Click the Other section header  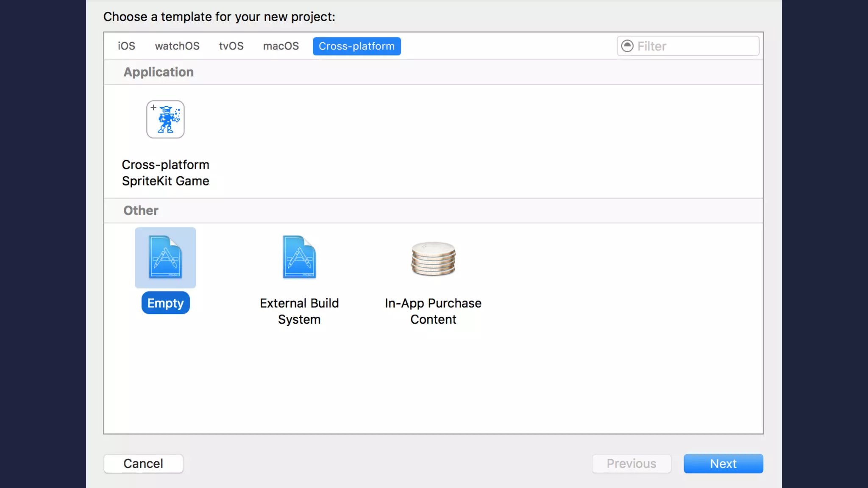(141, 211)
